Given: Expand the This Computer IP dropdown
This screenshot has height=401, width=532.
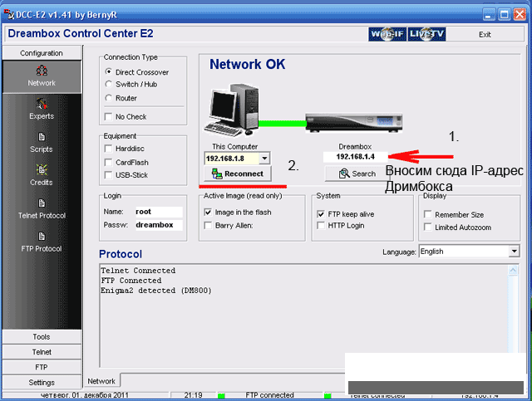Looking at the screenshot, I should [264, 158].
